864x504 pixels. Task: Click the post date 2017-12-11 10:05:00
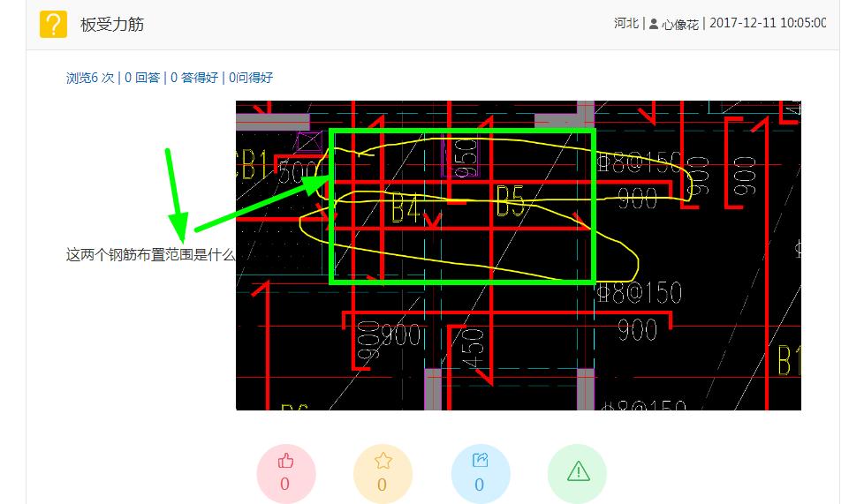click(x=768, y=23)
